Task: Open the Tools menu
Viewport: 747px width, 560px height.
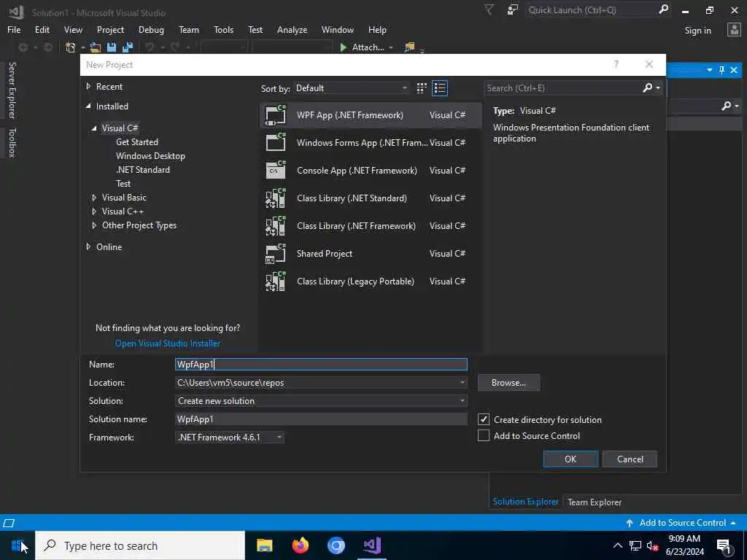Action: point(223,29)
